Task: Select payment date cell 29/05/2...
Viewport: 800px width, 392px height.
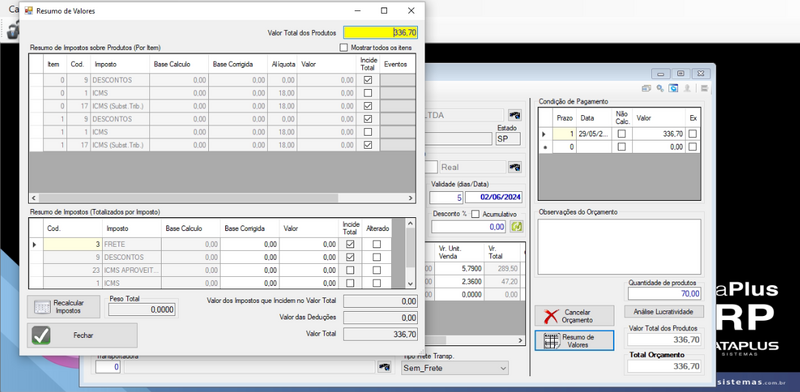Action: (594, 134)
